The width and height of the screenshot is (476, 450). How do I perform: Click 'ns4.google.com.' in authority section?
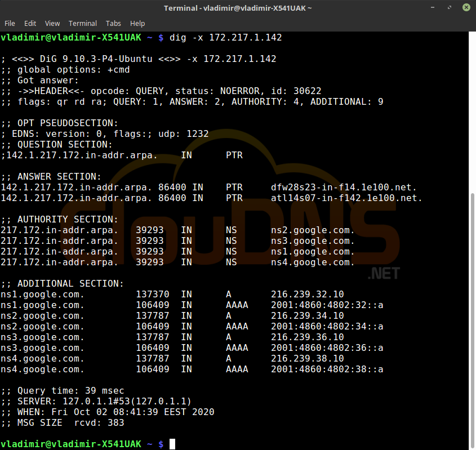pos(313,262)
